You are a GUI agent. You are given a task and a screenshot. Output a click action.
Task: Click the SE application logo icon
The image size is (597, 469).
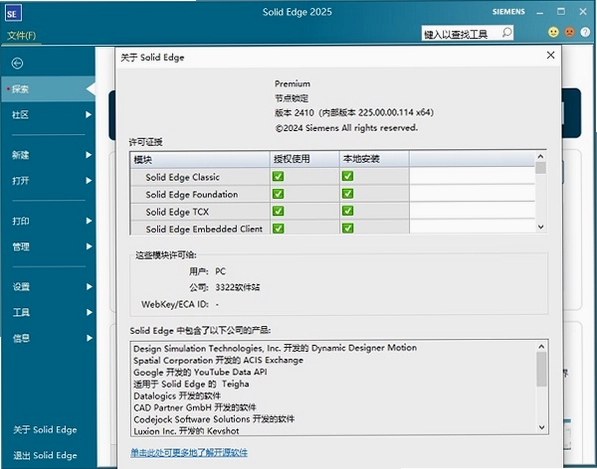point(13,13)
